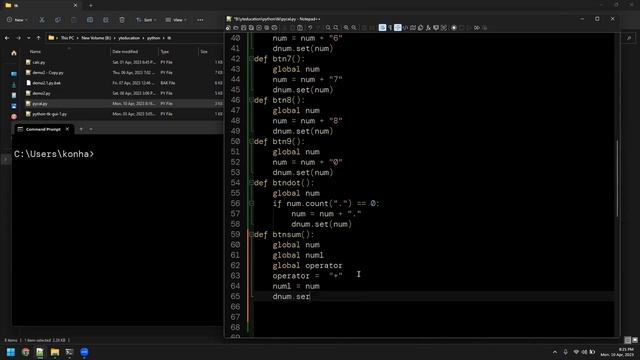Click the New file icon in Notepad++ toolbar

228,28
